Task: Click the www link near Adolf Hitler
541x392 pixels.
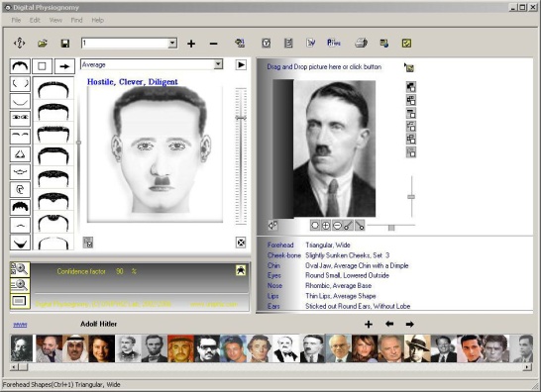Action: (20, 325)
